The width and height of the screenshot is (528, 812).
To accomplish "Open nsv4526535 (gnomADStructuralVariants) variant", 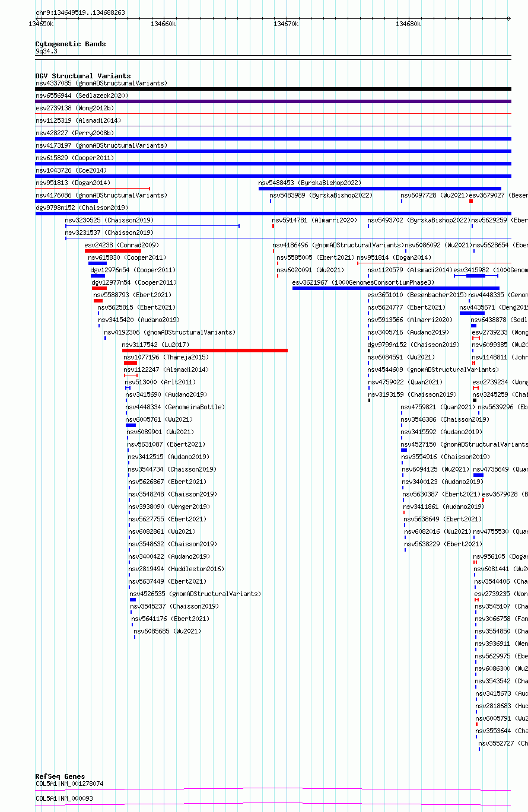I will tap(195, 594).
